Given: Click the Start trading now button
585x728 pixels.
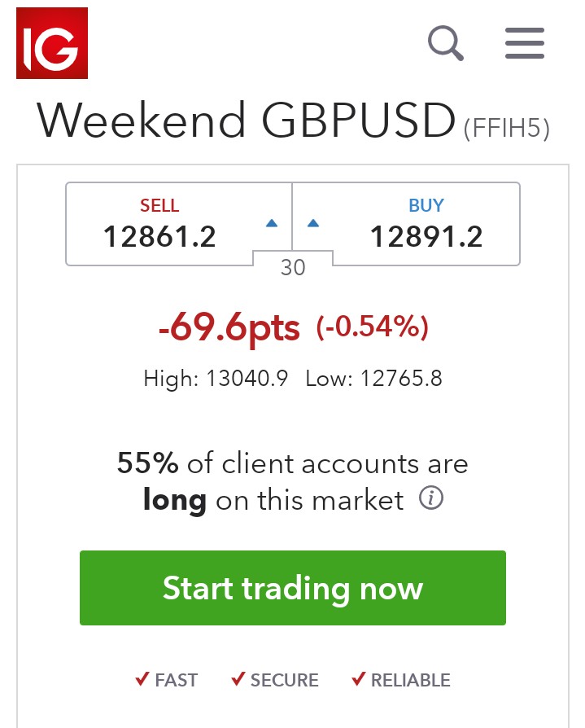Looking at the screenshot, I should pyautogui.click(x=293, y=588).
